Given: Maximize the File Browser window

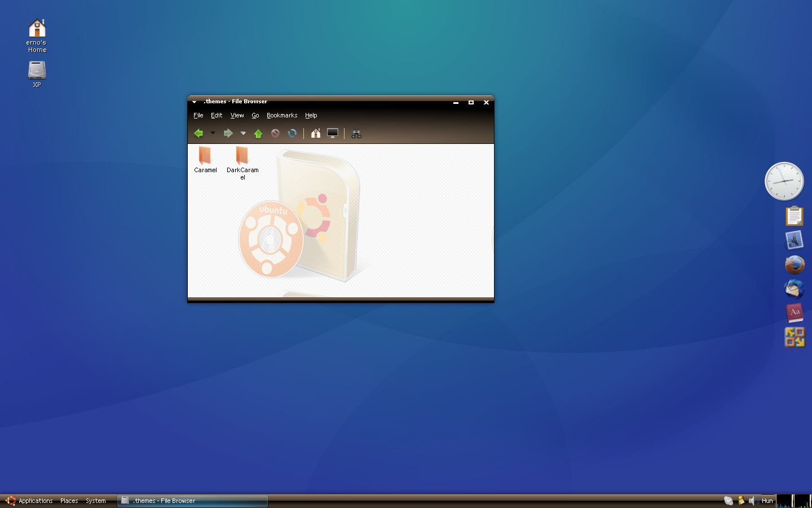Looking at the screenshot, I should 471,102.
